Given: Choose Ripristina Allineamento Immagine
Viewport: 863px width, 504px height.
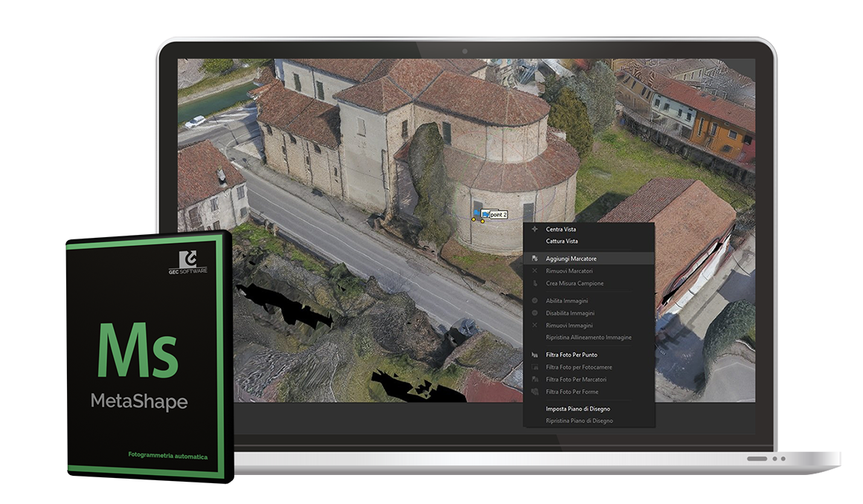Looking at the screenshot, I should point(588,337).
